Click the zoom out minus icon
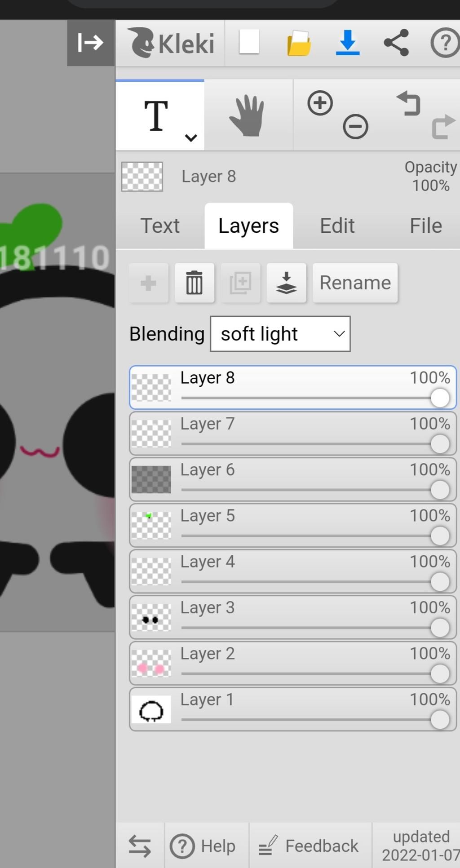 (x=355, y=127)
